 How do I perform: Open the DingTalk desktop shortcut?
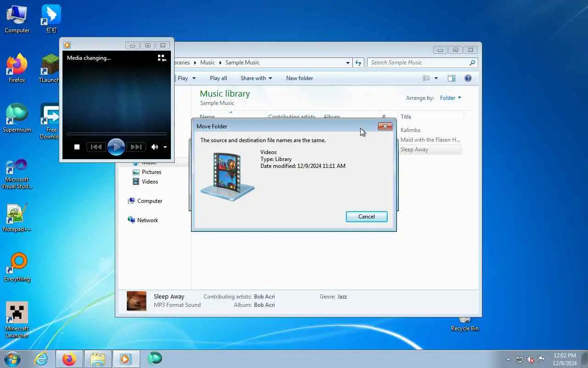click(x=51, y=19)
